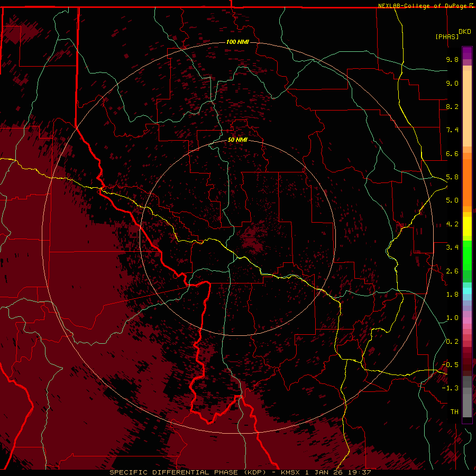Click the 3.4 legend scale value

452,248
